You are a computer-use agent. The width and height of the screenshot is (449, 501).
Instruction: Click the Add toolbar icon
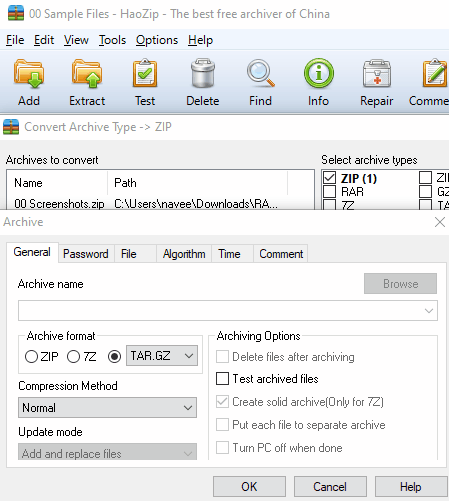click(29, 73)
